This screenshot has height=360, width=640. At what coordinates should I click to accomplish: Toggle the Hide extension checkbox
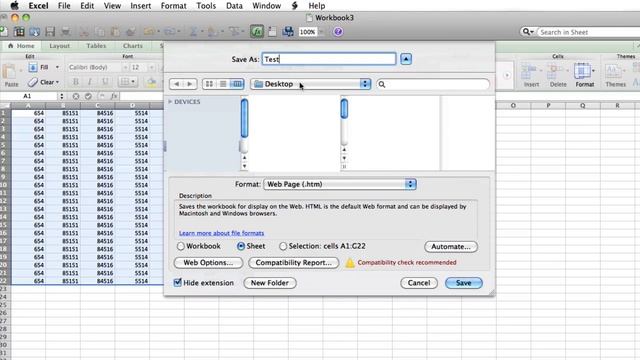[178, 282]
